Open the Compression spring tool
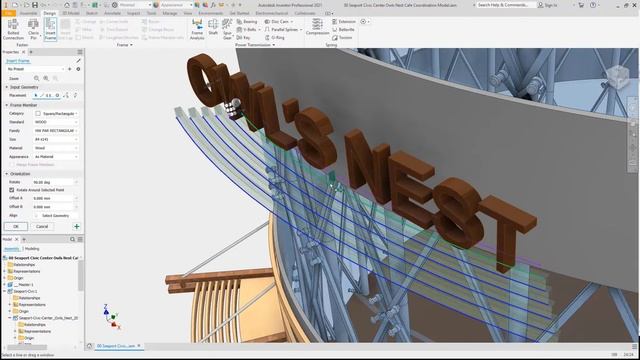This screenshot has height=360, width=640. click(x=318, y=27)
